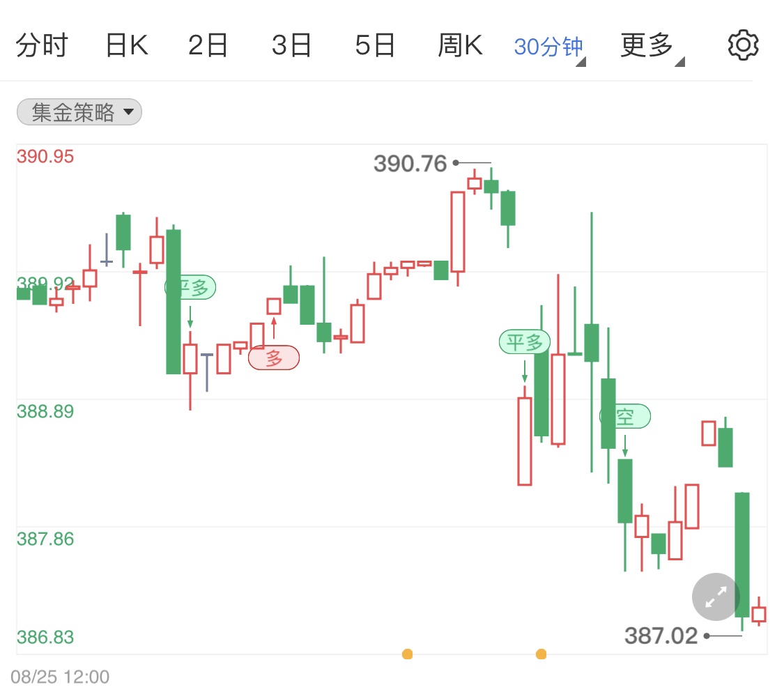This screenshot has width=784, height=699.
Task: Open chart settings gear icon
Action: tap(743, 45)
